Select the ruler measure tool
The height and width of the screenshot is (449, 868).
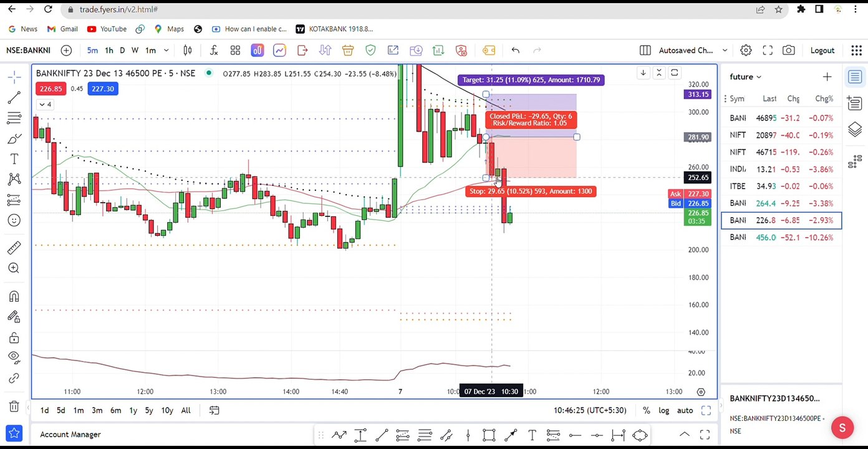pos(14,248)
